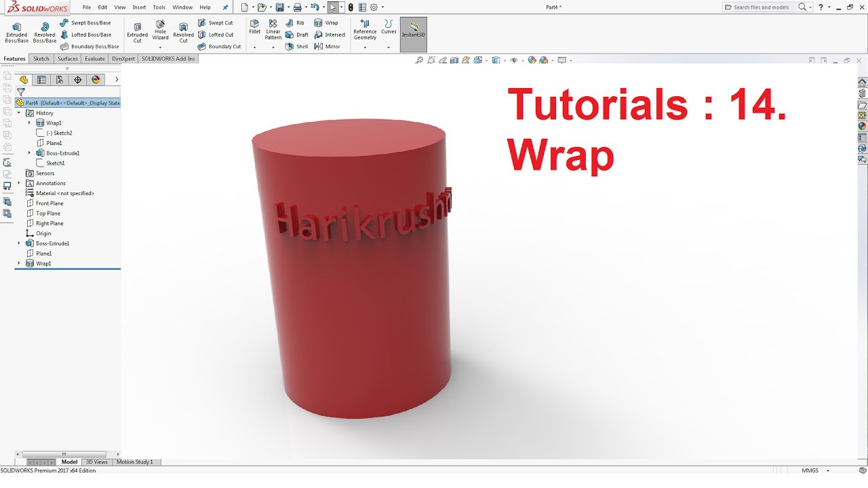The image size is (868, 488).
Task: Toggle the menu bar pin
Action: [225, 7]
